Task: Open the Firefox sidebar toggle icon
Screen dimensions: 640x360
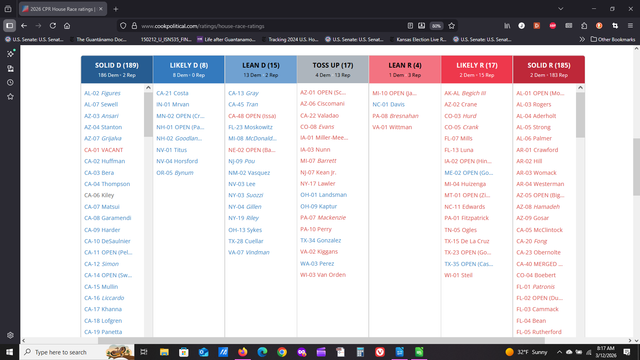Action: (9, 26)
